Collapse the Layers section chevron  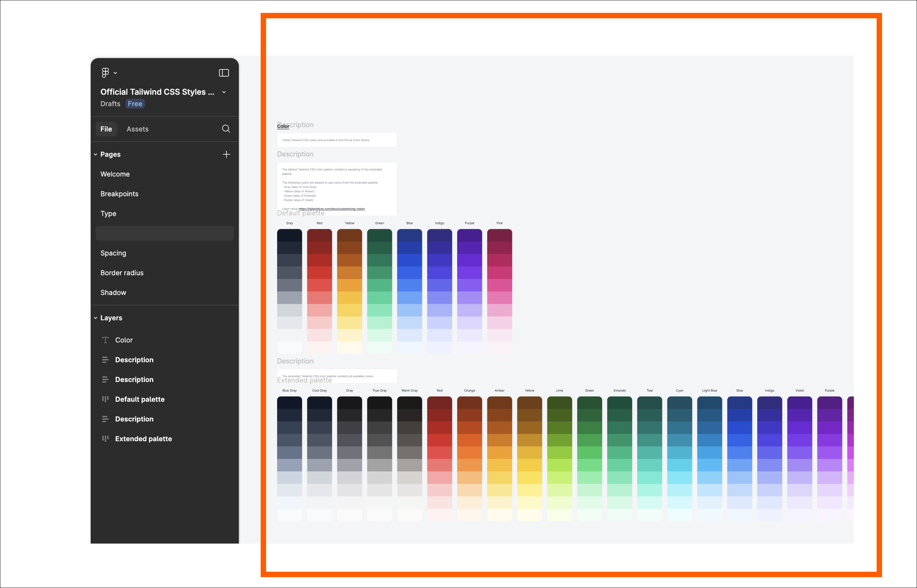(x=96, y=318)
